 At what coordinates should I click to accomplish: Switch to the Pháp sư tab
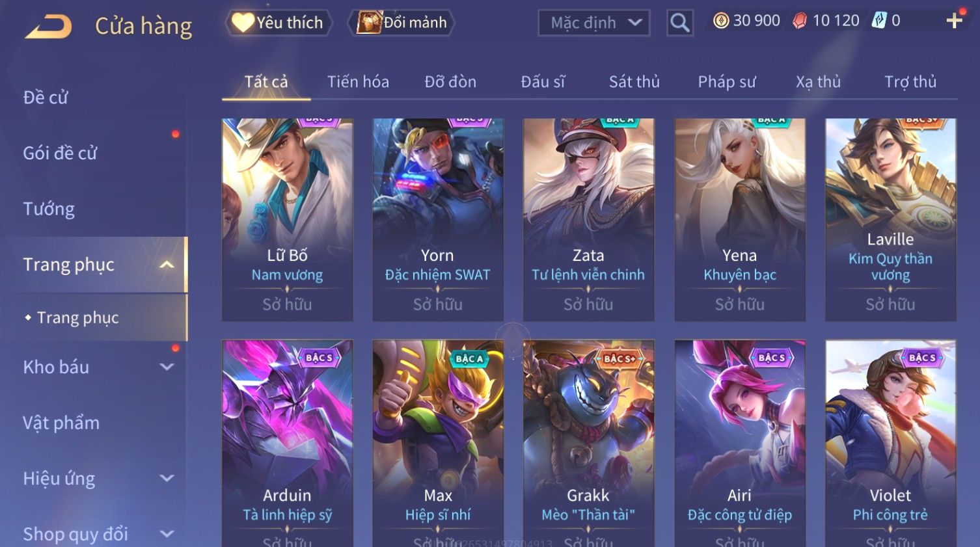[x=727, y=82]
